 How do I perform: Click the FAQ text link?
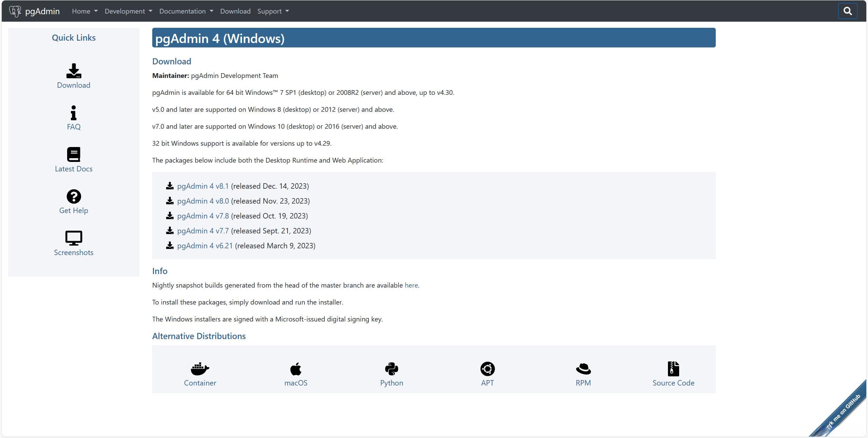tap(74, 127)
